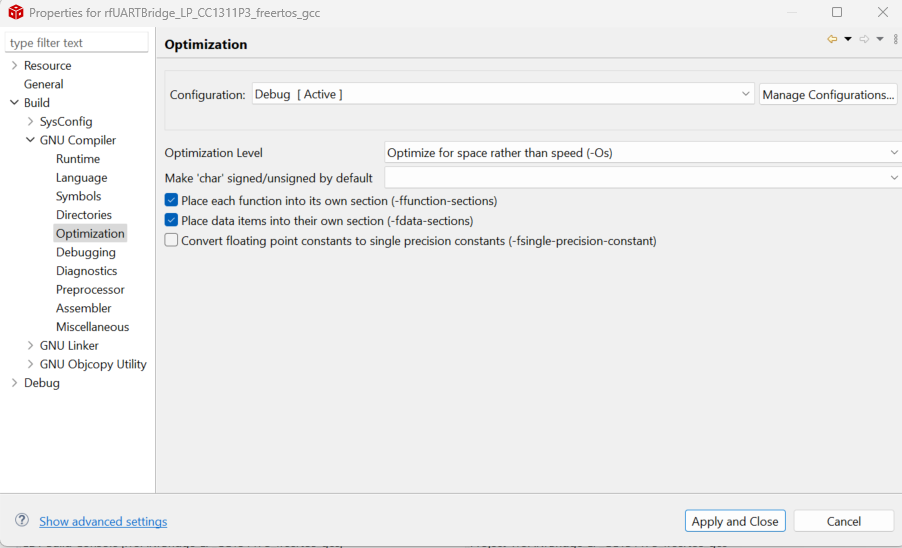
Task: Maximize the Properties dialog window
Action: click(837, 13)
